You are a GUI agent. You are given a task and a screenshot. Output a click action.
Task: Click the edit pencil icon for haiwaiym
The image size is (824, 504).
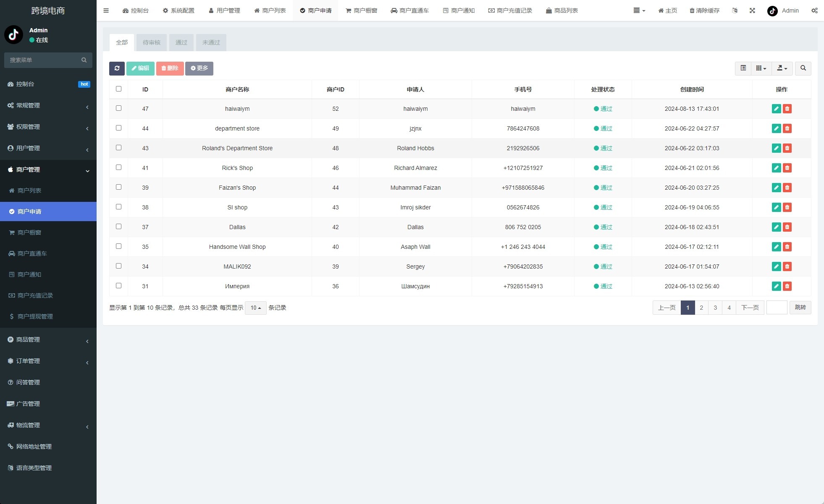(x=776, y=109)
